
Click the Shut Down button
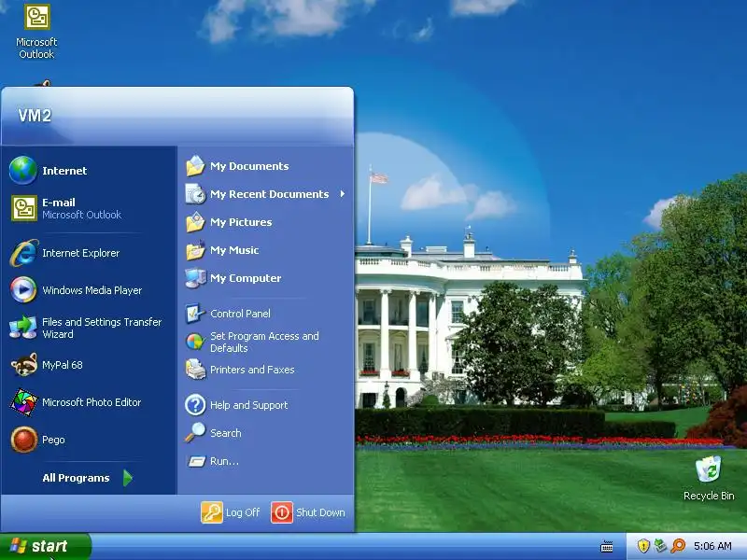[x=308, y=512]
